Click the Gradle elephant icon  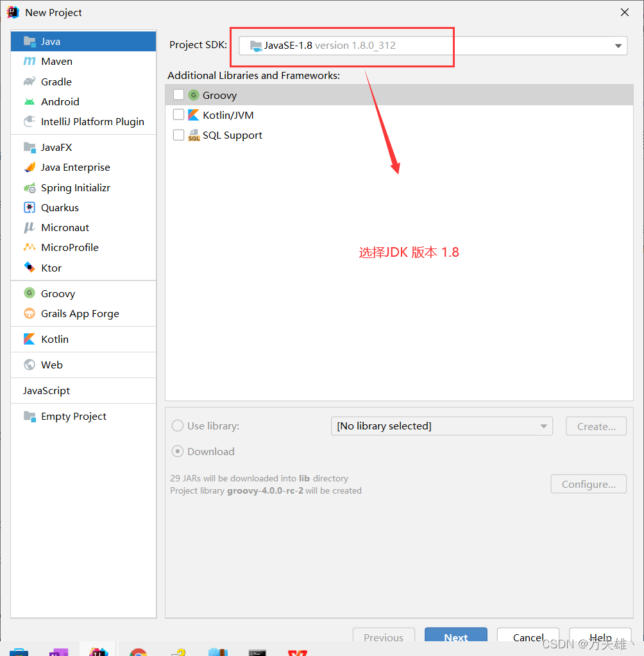pyautogui.click(x=30, y=82)
